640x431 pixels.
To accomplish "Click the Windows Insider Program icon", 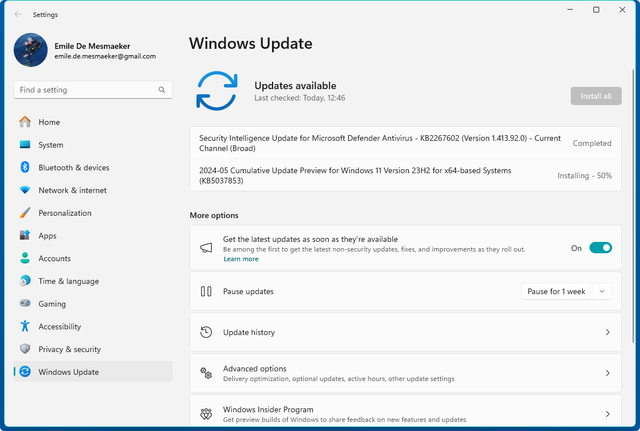I will pos(206,414).
